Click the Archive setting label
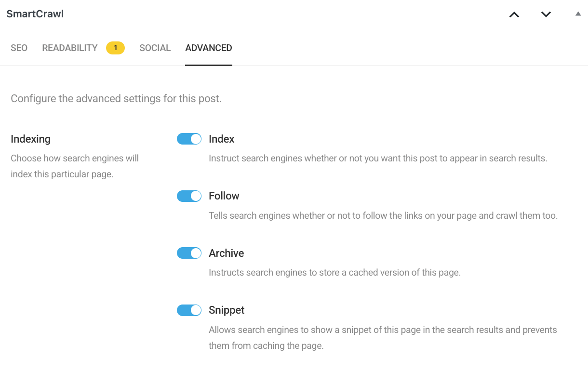 click(226, 253)
